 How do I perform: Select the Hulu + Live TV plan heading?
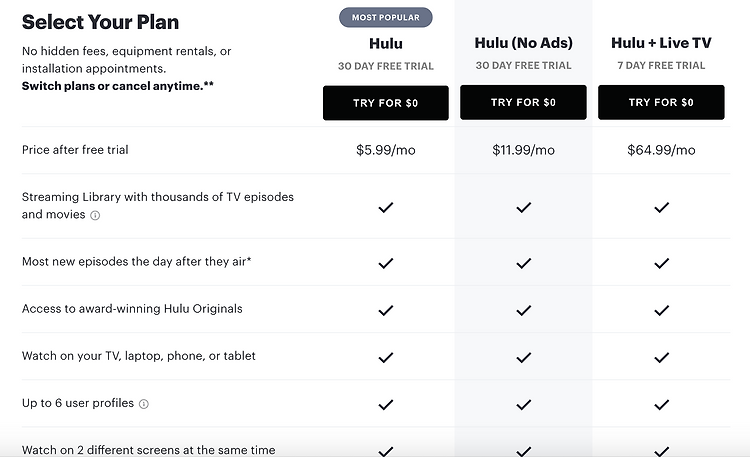[661, 43]
